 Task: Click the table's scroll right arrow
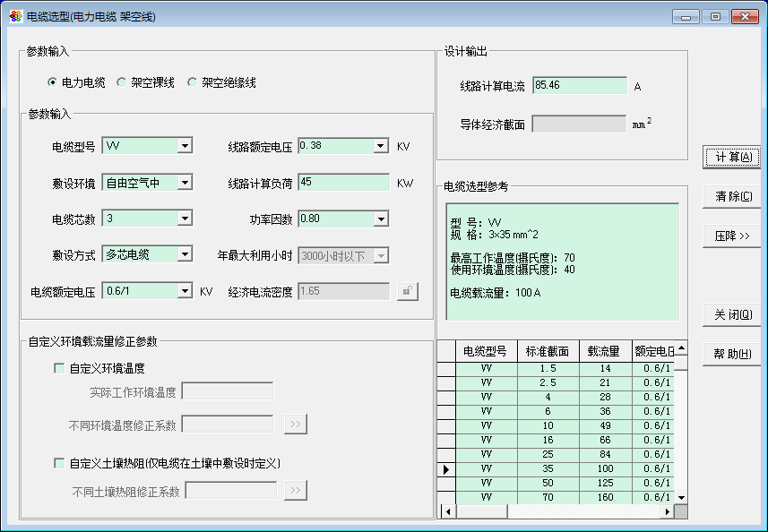667,511
